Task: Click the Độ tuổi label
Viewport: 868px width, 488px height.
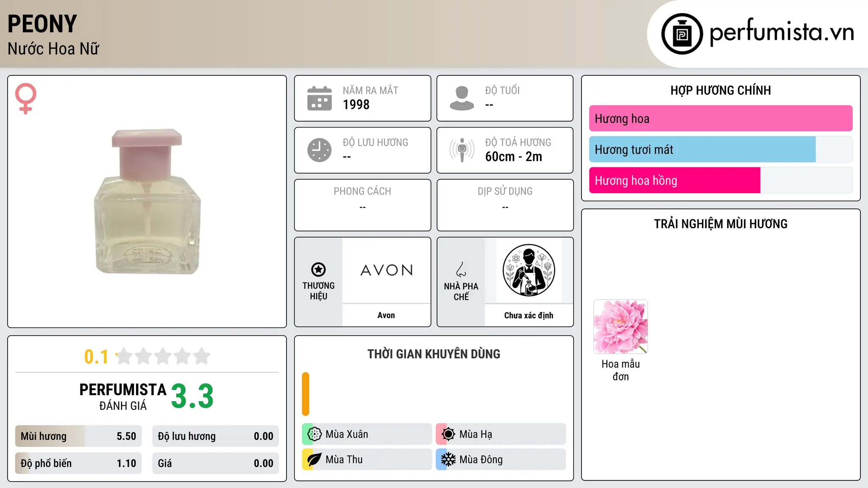Action: 502,90
